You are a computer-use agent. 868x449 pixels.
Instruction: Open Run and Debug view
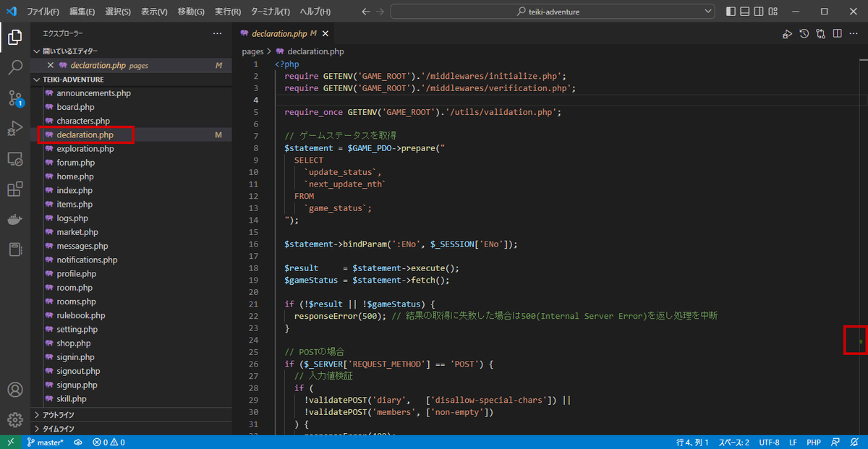coord(14,129)
